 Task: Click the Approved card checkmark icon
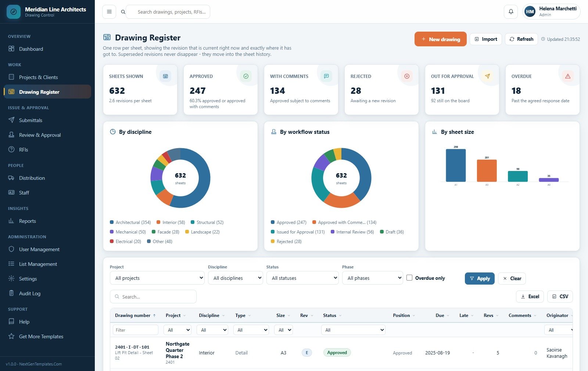pos(246,76)
